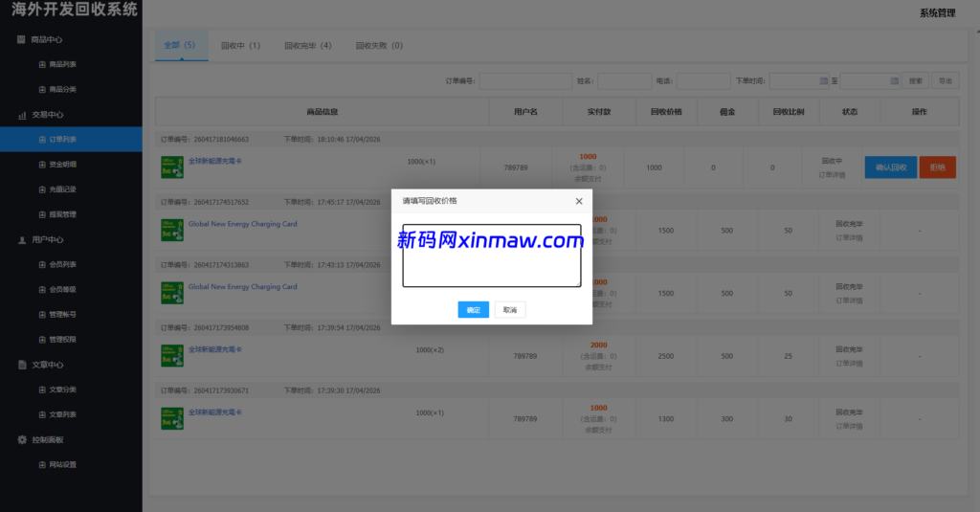The image size is (980, 512).
Task: Click the product thumbnail of order 260417173930671
Action: (172, 419)
